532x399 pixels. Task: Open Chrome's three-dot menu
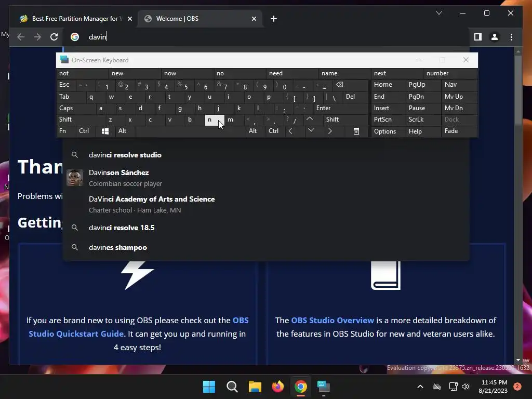point(511,37)
